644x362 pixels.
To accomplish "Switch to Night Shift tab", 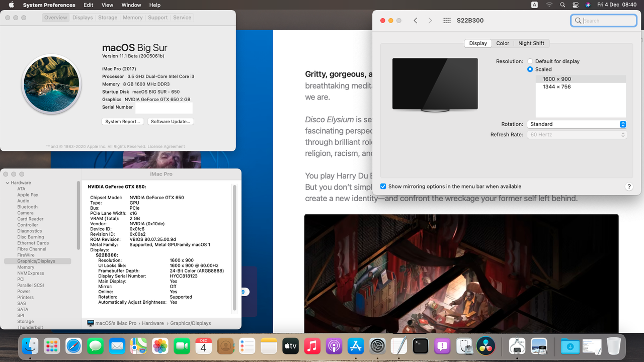I will tap(531, 43).
